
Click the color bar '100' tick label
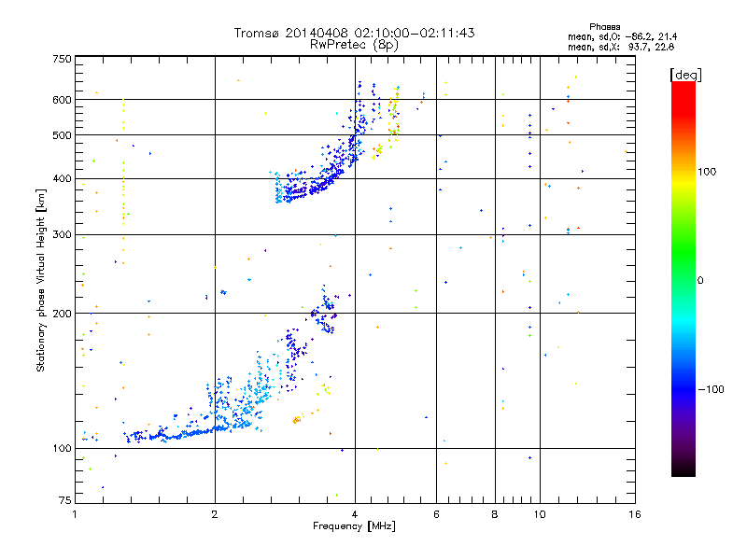(x=707, y=172)
